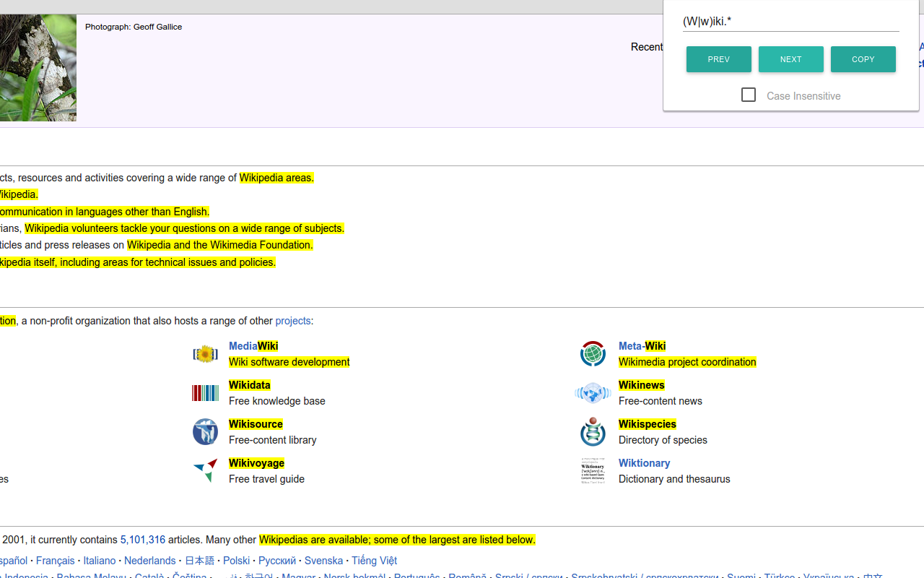924x578 pixels.
Task: Click the Wikisource iceberg logo icon
Action: coord(205,432)
